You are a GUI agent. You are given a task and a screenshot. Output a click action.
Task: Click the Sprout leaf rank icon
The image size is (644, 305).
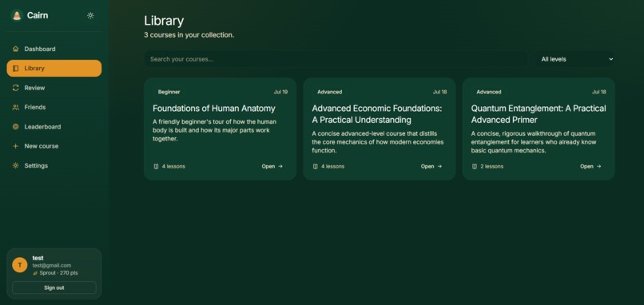(35, 273)
